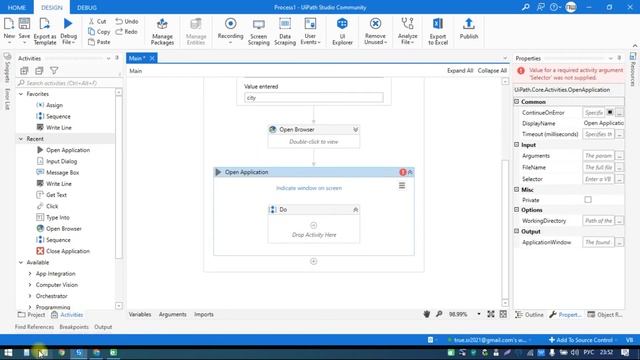Click Collapse All in the designer
The height and width of the screenshot is (360, 640).
(x=492, y=71)
